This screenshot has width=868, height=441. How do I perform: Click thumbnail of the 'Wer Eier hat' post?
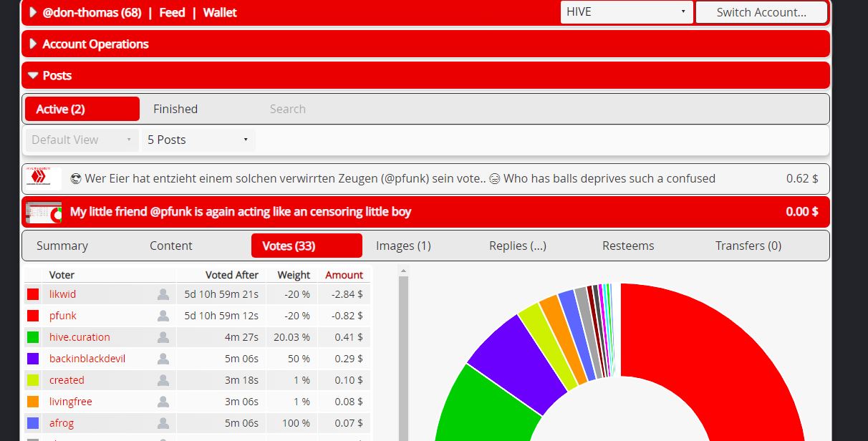click(42, 178)
